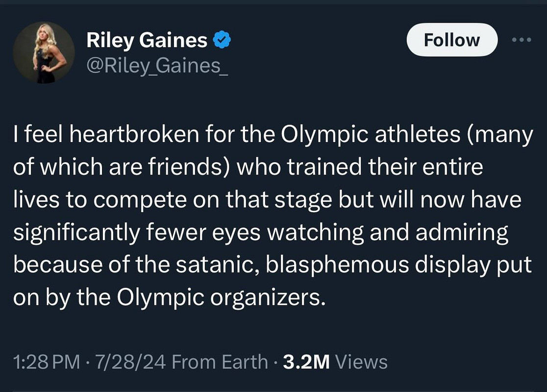Visit the @Riley_Gaines_ handle
The image size is (547, 392).
pos(157,66)
